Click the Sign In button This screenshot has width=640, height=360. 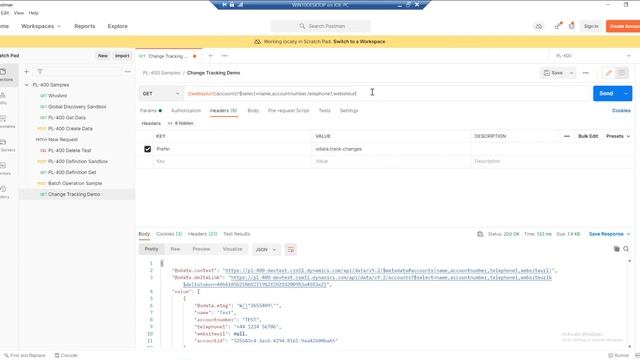click(591, 26)
